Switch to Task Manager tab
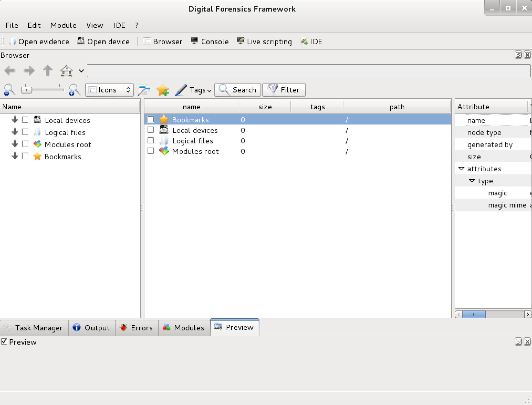532x405 pixels. (x=34, y=328)
